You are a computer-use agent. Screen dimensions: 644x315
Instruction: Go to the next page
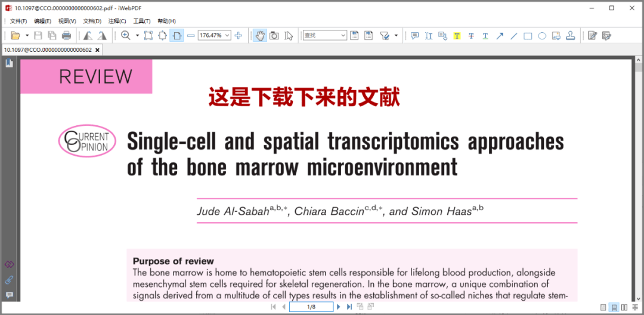pos(338,307)
